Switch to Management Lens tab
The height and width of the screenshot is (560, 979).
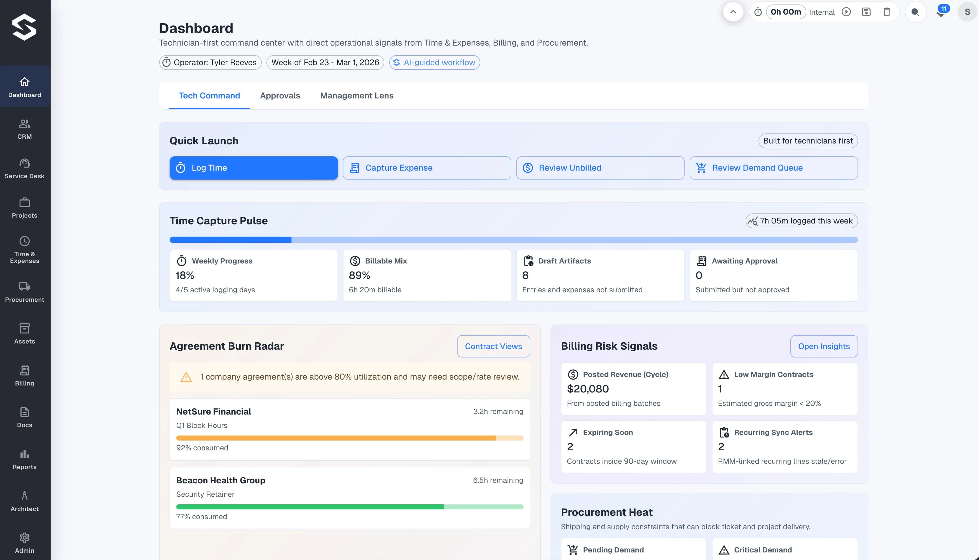tap(356, 95)
